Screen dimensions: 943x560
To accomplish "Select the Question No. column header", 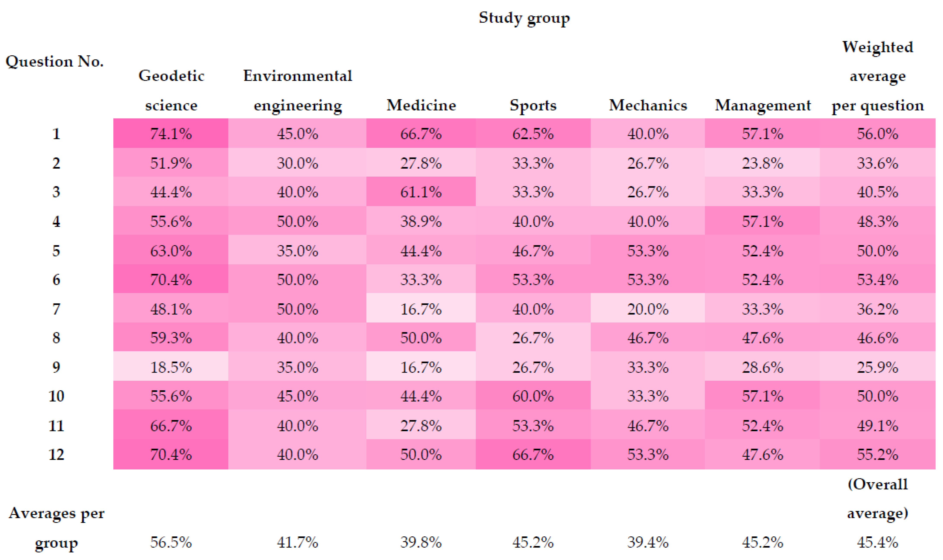I will [x=55, y=62].
